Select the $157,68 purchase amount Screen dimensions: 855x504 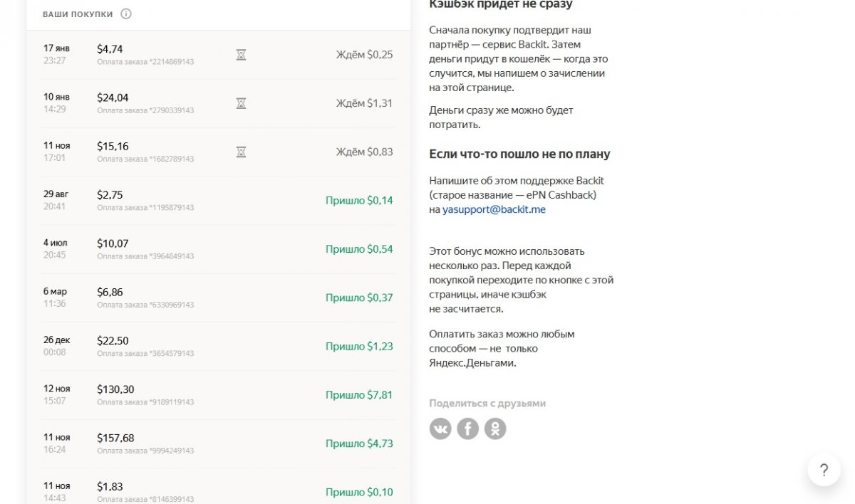coord(115,438)
